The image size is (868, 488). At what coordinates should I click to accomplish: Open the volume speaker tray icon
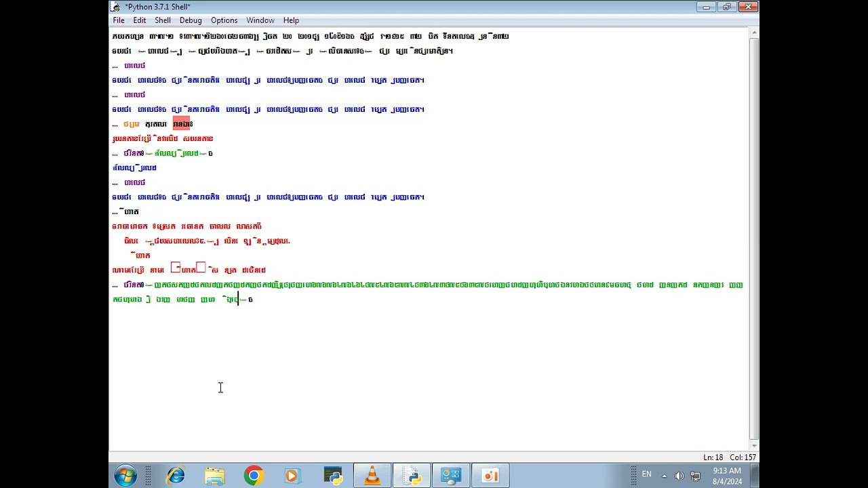[679, 476]
